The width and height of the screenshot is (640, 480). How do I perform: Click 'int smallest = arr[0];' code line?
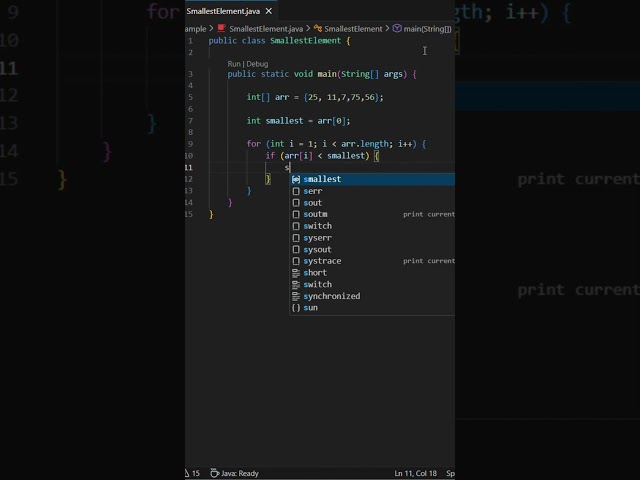(298, 121)
